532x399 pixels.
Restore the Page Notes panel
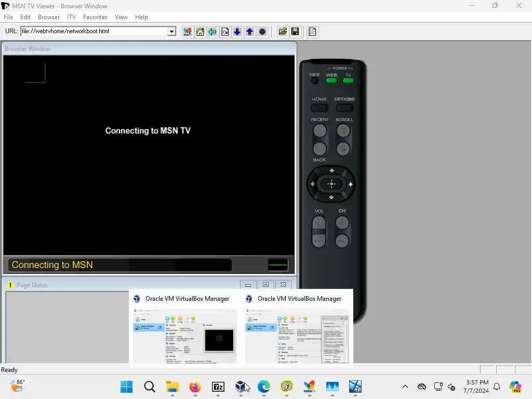point(265,285)
